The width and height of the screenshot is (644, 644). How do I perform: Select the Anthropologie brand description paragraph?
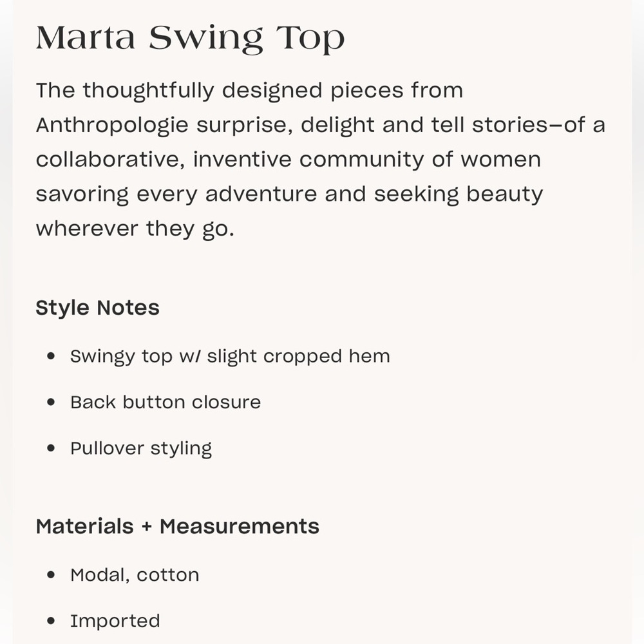[320, 159]
